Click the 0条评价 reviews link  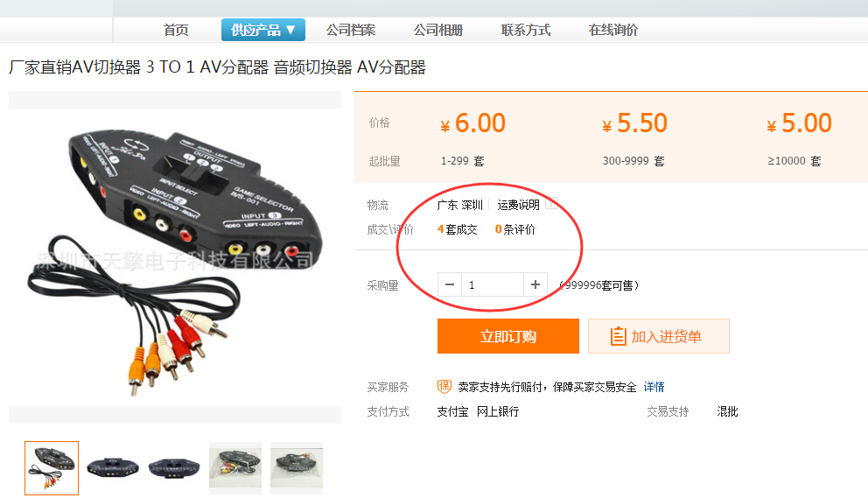(514, 229)
